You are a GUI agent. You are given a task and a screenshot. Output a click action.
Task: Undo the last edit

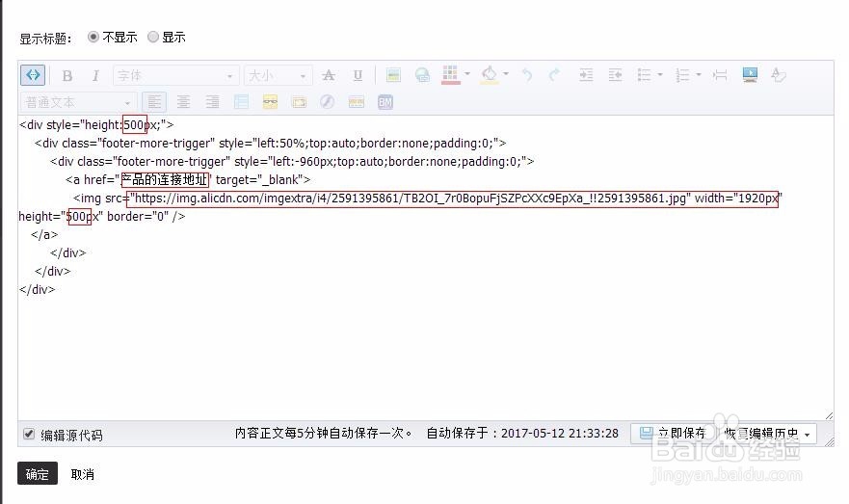tap(526, 75)
